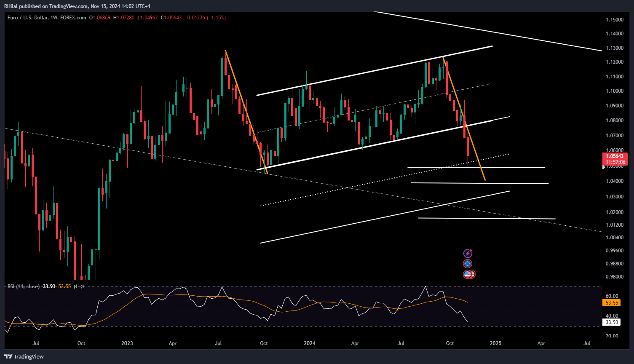This screenshot has width=634, height=364.
Task: Click the '1.13000' price axis label
Action: (x=615, y=48)
